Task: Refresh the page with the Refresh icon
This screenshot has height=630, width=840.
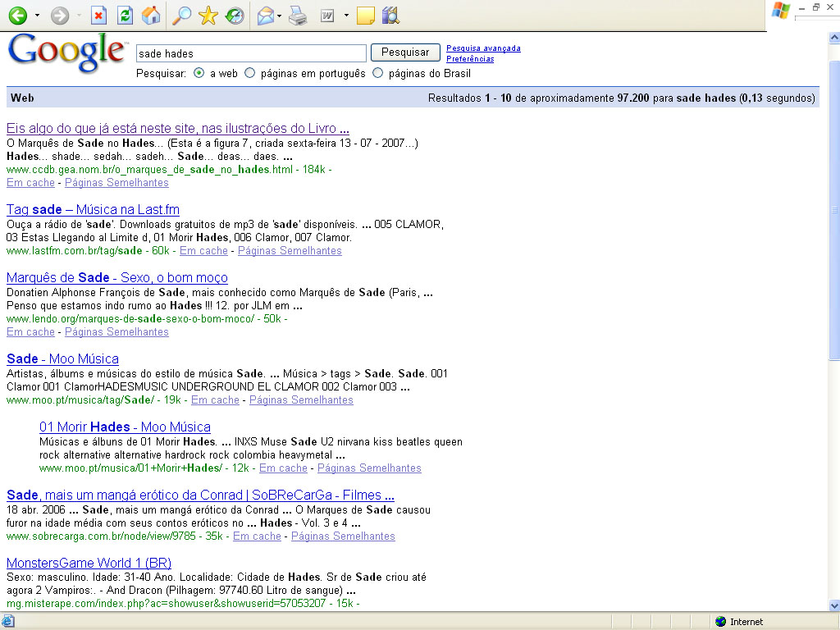Action: pyautogui.click(x=125, y=16)
